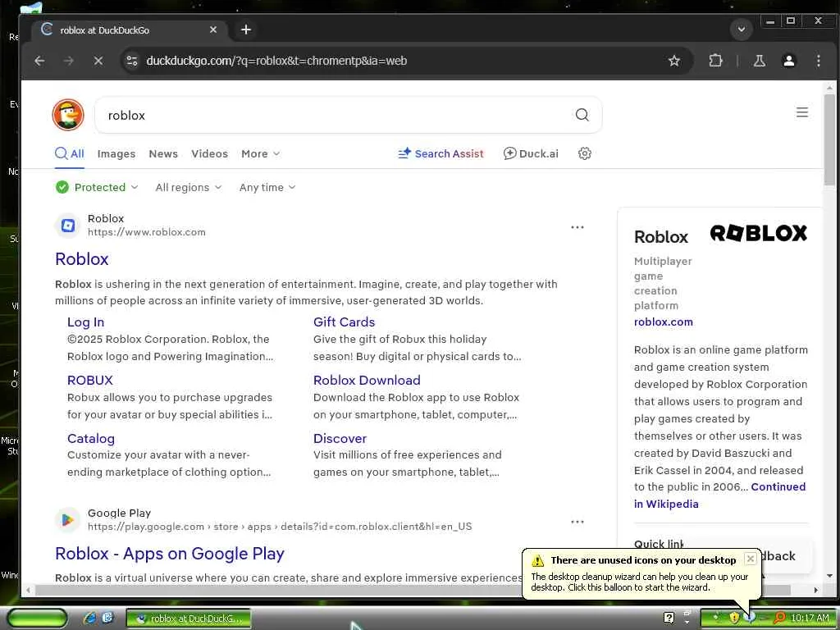Click the yellow security shield tray icon
Screen dimensions: 840x630
click(734, 618)
